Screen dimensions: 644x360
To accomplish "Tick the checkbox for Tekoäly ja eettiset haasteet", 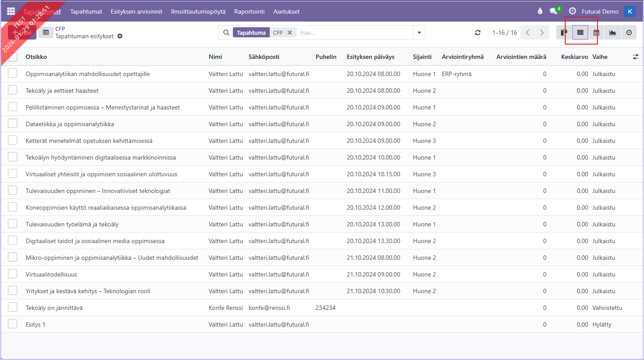I will (x=13, y=91).
